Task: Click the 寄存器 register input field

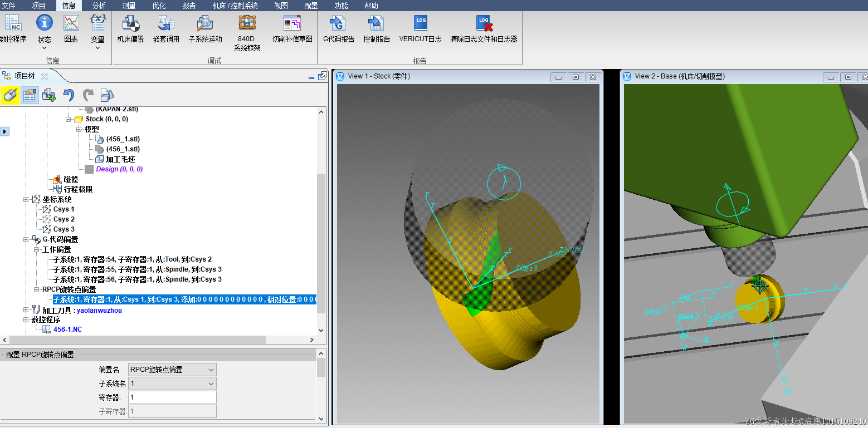Action: click(172, 397)
